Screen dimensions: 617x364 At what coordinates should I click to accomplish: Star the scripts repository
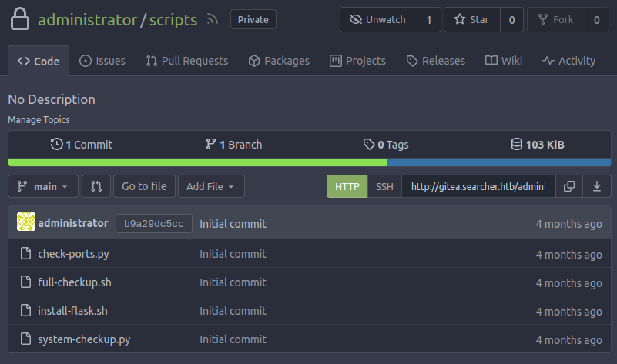471,20
